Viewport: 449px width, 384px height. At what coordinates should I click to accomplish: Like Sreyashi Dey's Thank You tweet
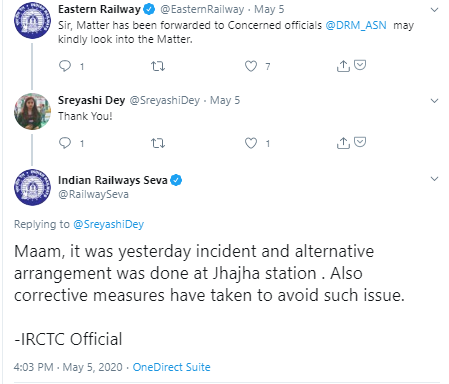(x=251, y=143)
